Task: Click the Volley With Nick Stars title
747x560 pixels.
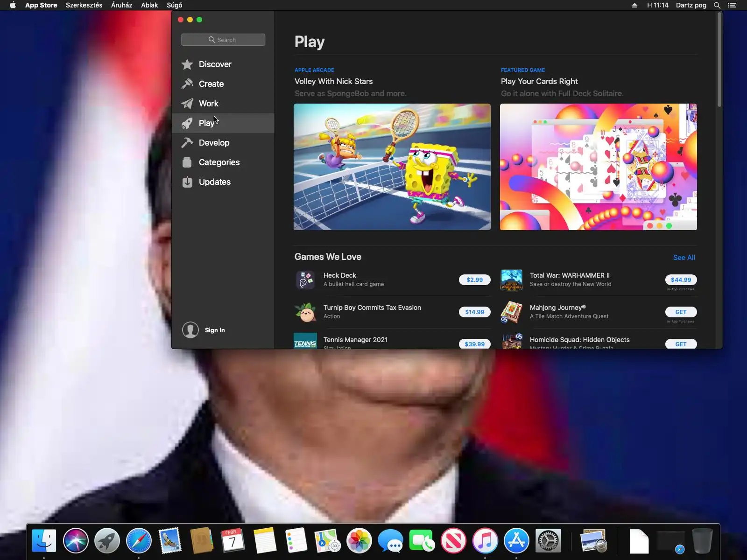Action: pos(333,81)
